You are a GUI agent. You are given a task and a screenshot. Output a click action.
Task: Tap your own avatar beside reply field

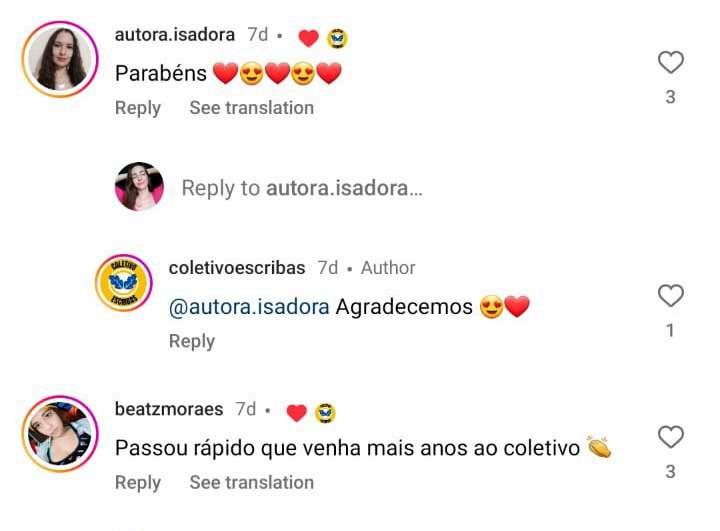pyautogui.click(x=139, y=186)
